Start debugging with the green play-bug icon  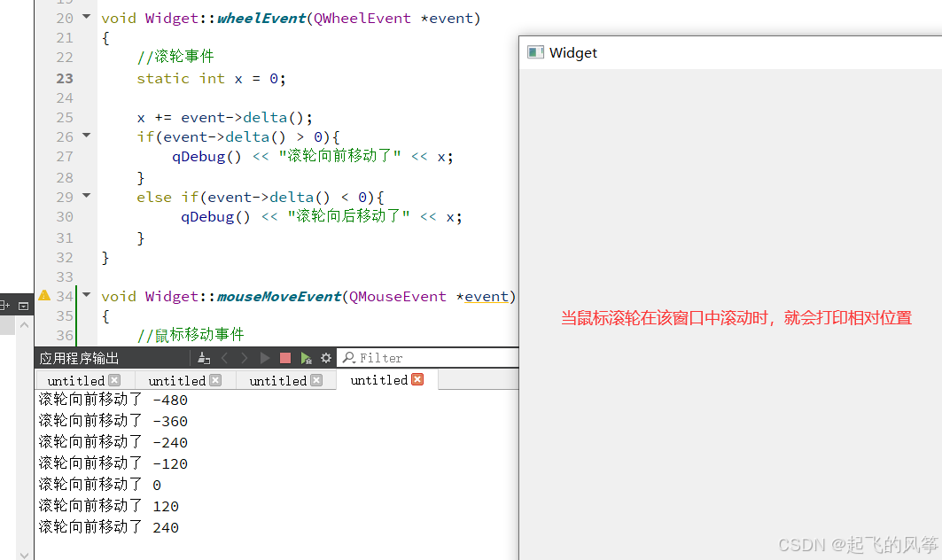pos(306,358)
